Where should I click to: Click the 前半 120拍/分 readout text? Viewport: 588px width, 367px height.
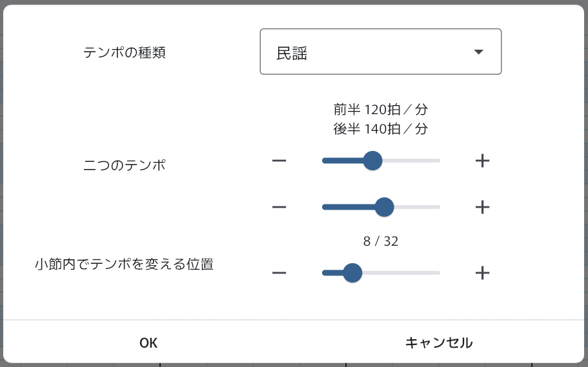381,108
